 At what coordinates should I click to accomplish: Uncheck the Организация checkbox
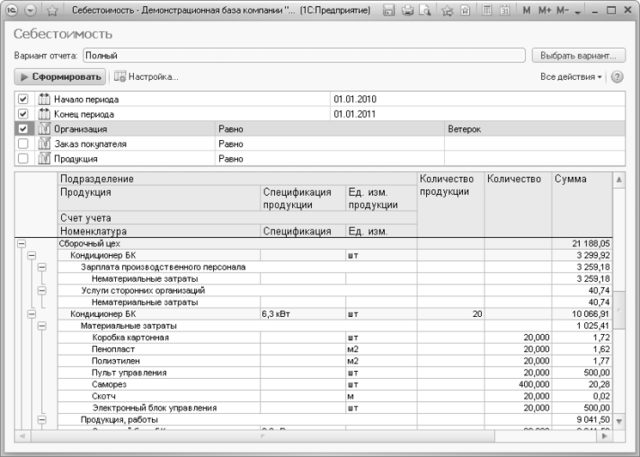[23, 129]
